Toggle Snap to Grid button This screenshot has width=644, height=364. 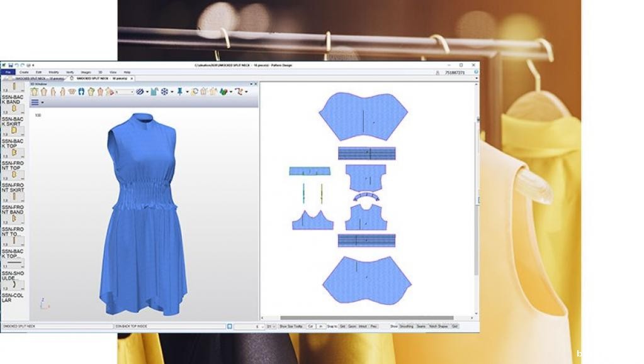point(342,326)
